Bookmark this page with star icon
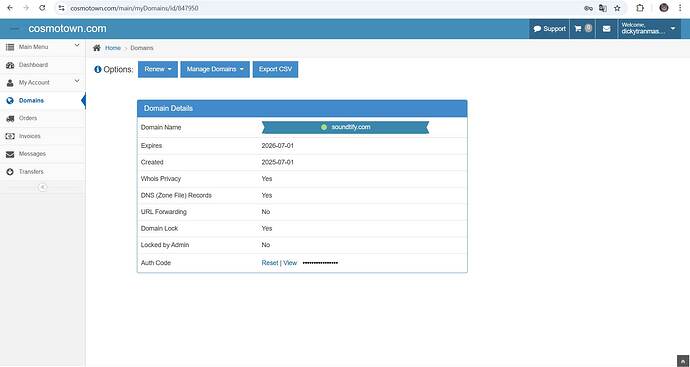Viewport: 690px width, 367px height. coord(617,8)
